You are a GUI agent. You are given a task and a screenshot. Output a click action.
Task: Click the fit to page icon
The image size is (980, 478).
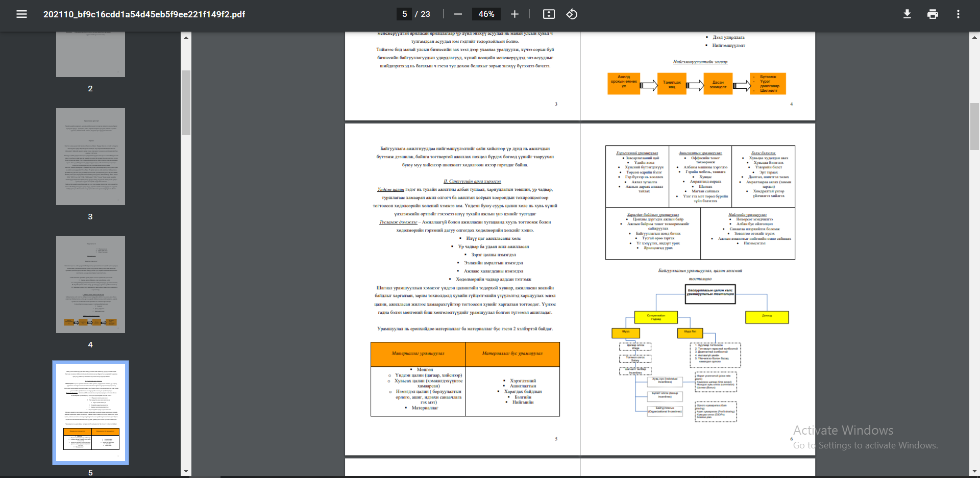coord(549,14)
